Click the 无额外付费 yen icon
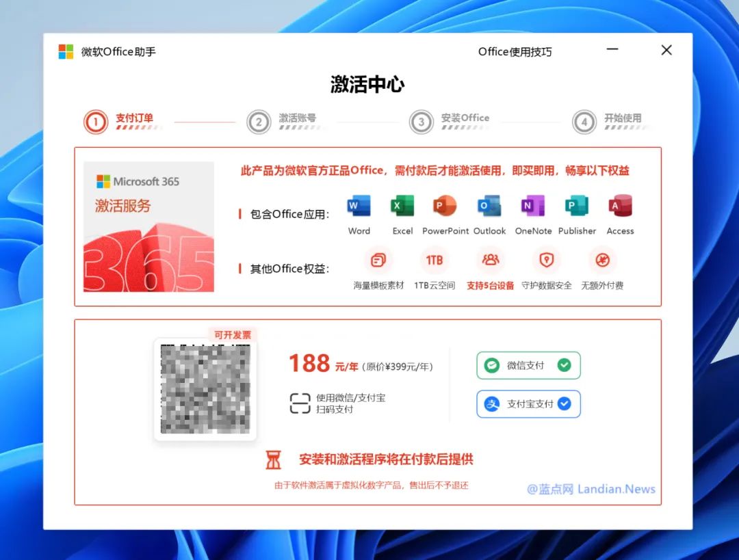This screenshot has height=560, width=739. click(602, 260)
